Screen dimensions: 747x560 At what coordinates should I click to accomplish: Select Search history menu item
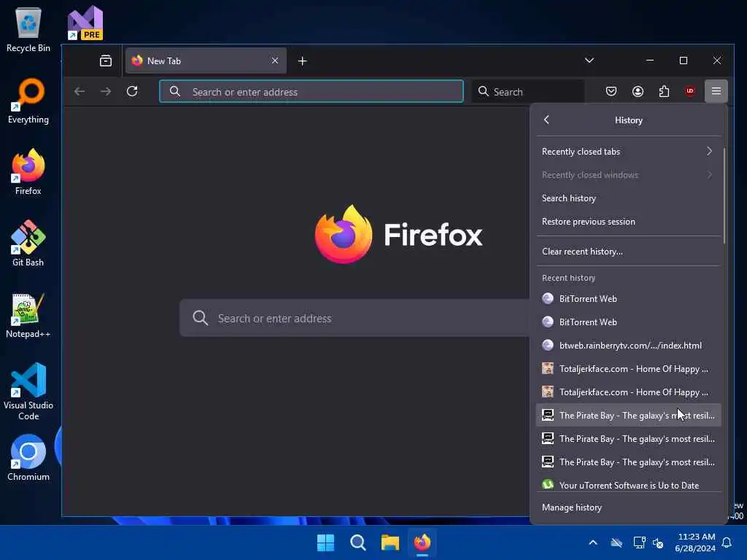click(628, 198)
